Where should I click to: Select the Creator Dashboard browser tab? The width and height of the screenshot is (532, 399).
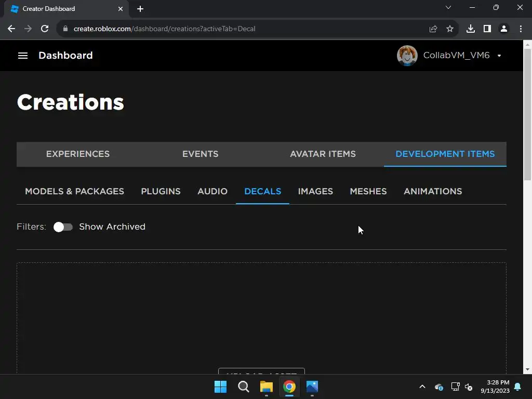[66, 9]
